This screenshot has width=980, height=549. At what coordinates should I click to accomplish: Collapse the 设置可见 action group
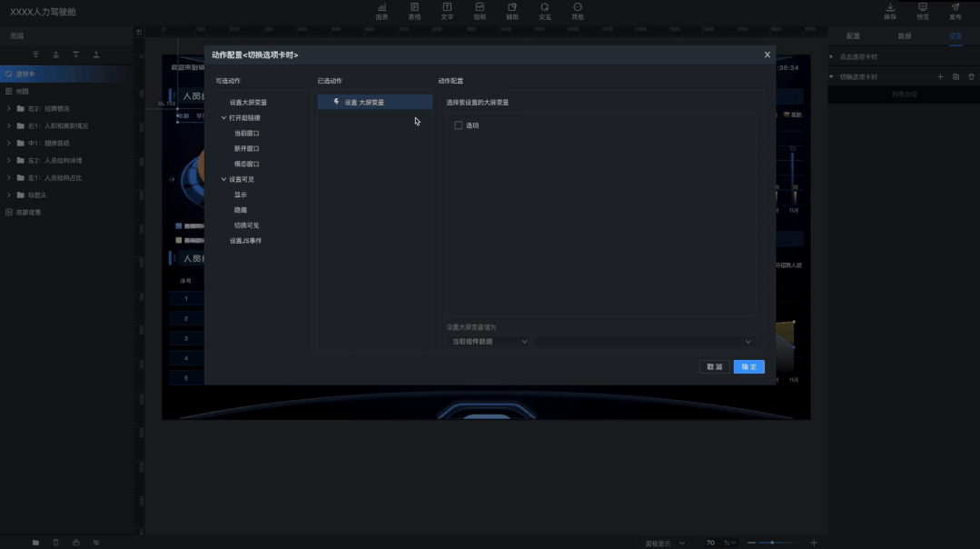pos(224,180)
